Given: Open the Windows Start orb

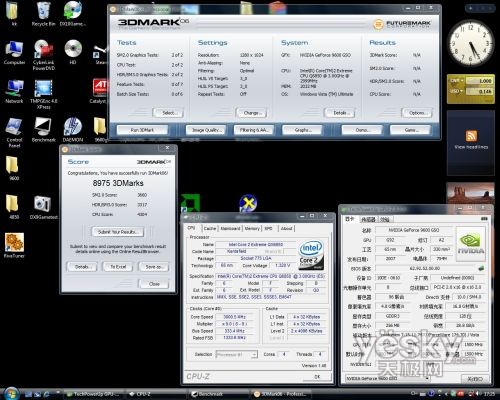Looking at the screenshot, I should 12,394.
